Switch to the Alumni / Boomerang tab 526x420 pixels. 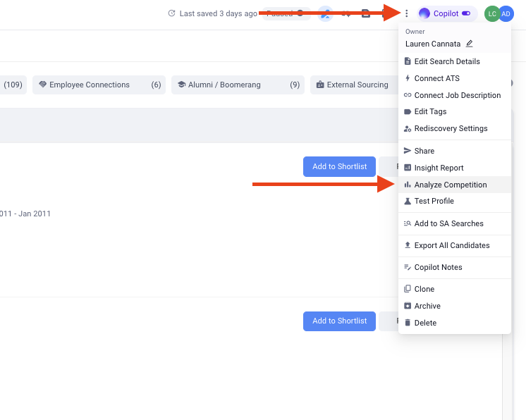point(238,85)
